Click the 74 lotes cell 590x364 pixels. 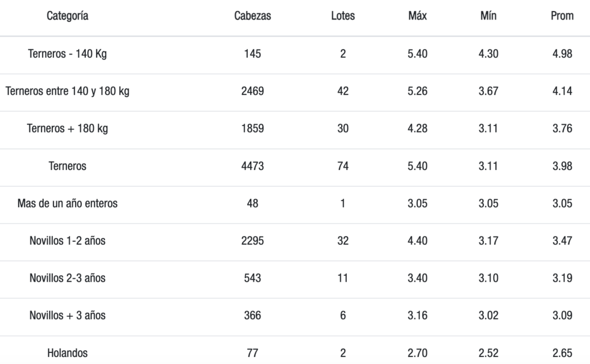click(x=343, y=166)
